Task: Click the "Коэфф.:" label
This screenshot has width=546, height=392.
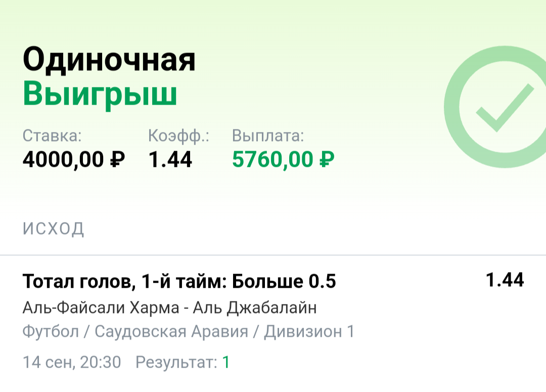Action: [x=178, y=136]
